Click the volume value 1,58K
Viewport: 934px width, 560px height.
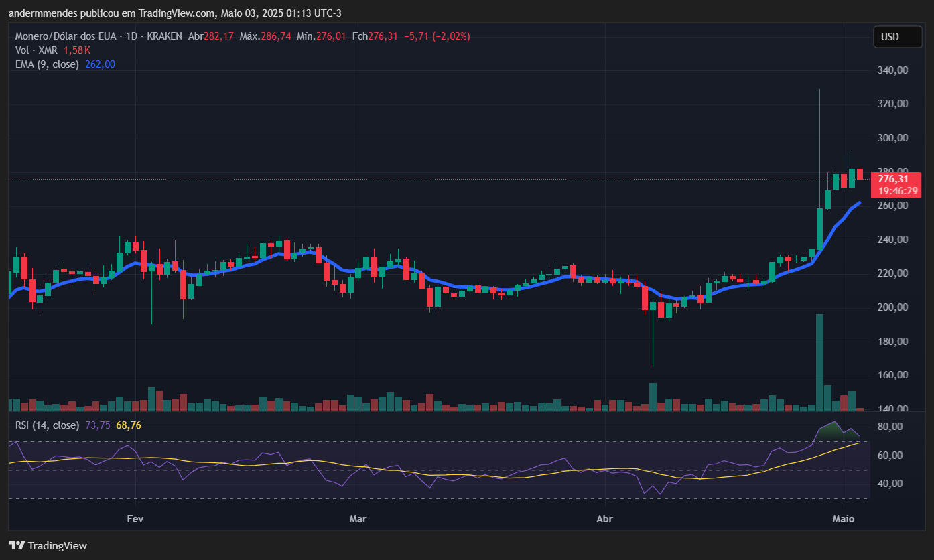coord(76,50)
